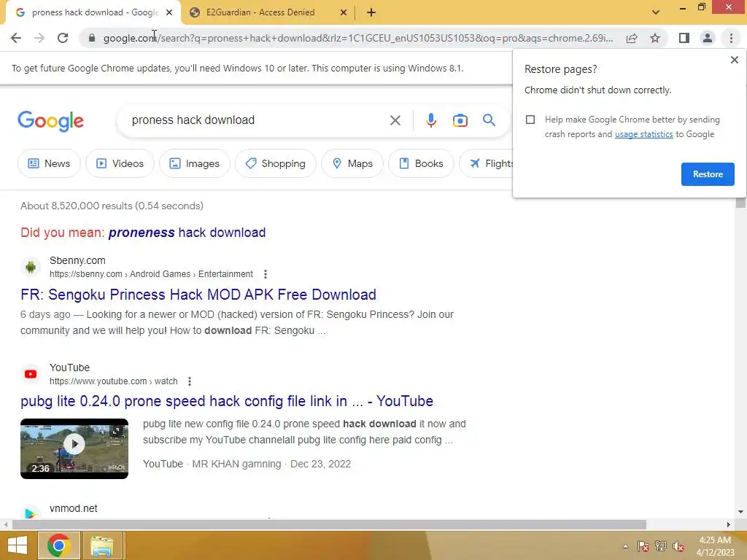747x560 pixels.
Task: Click the horizontal scrollbar thumb
Action: 329,524
